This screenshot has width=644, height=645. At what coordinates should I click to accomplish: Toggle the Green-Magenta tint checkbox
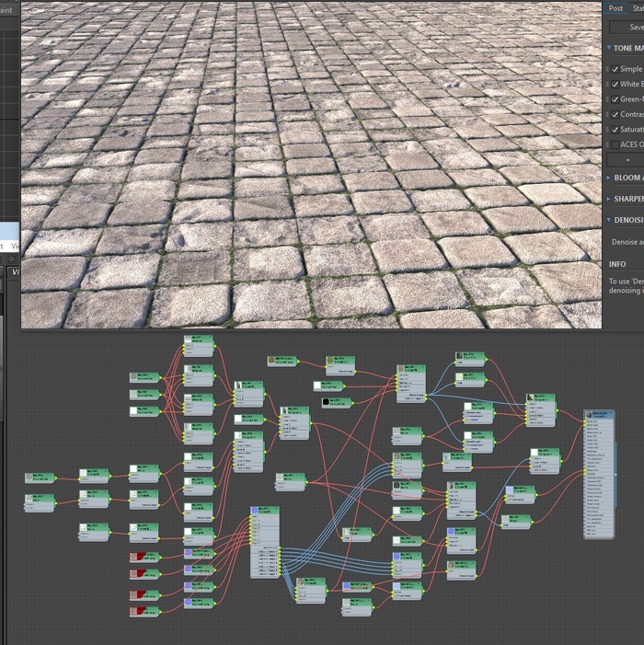pos(615,99)
